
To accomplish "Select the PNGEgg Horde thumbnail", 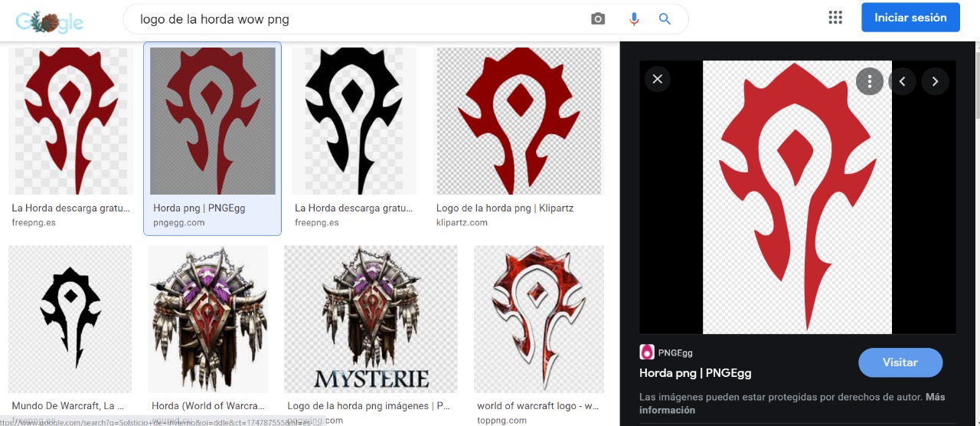I will pos(213,121).
